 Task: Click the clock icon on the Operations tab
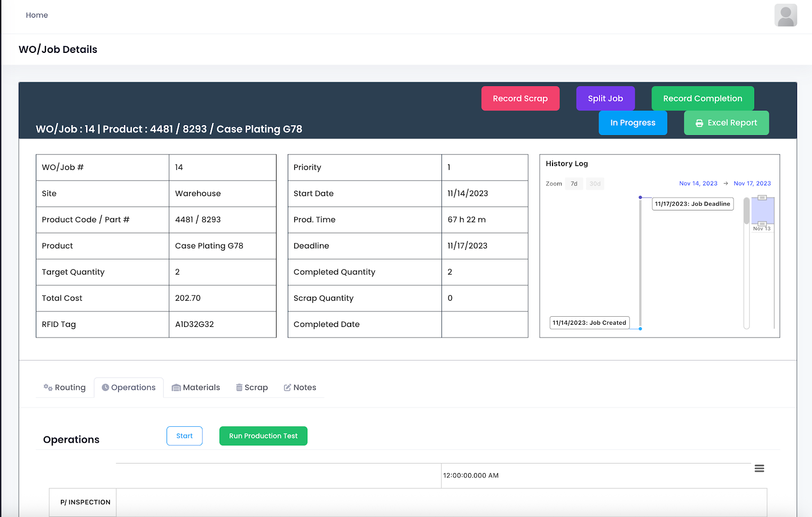(106, 387)
